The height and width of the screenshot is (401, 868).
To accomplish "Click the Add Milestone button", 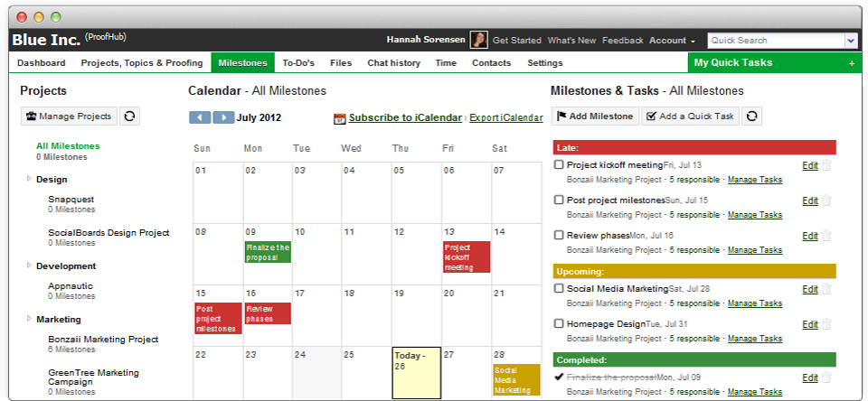I will click(x=594, y=116).
